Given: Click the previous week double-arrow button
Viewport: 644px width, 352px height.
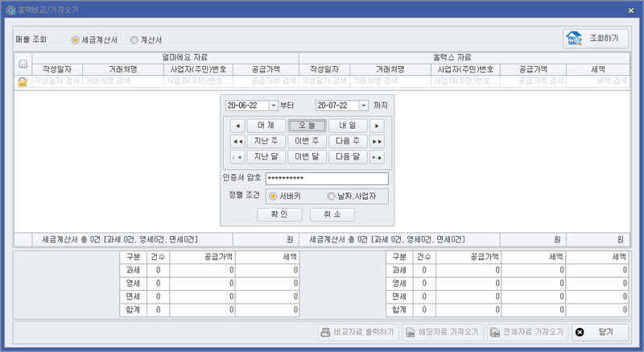Looking at the screenshot, I should click(237, 141).
